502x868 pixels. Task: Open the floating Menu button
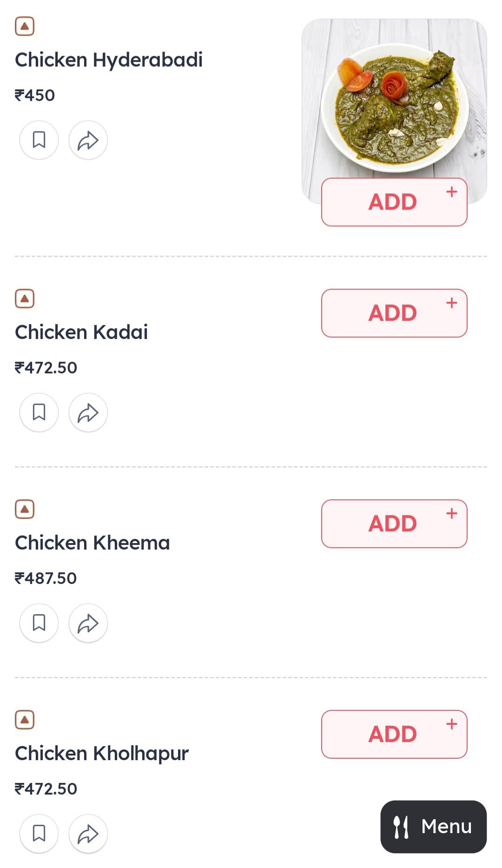coord(434,827)
